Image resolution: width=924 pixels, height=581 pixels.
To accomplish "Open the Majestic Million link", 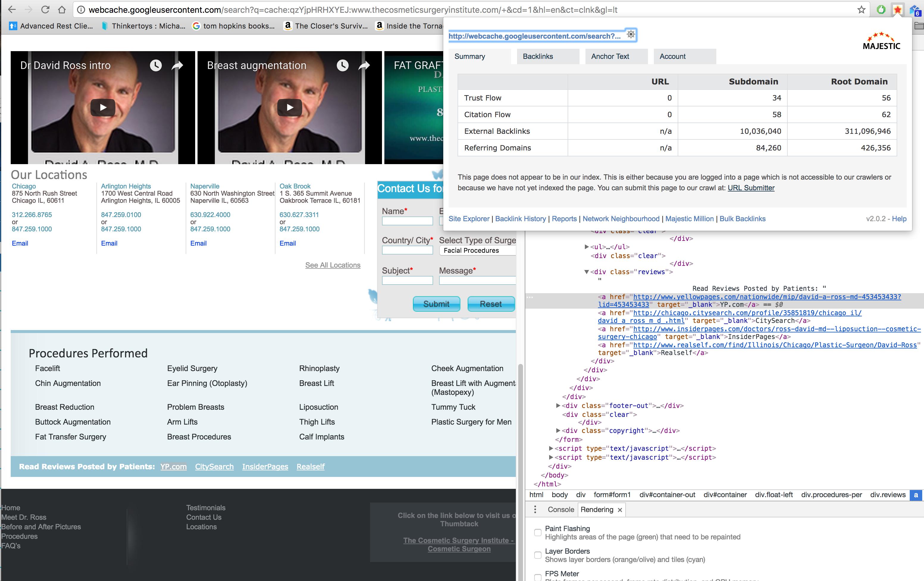I will point(689,219).
